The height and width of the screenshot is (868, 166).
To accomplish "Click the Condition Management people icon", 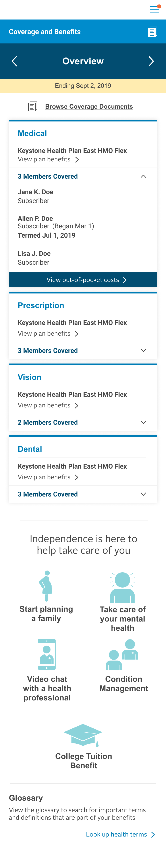I will coord(122,654).
